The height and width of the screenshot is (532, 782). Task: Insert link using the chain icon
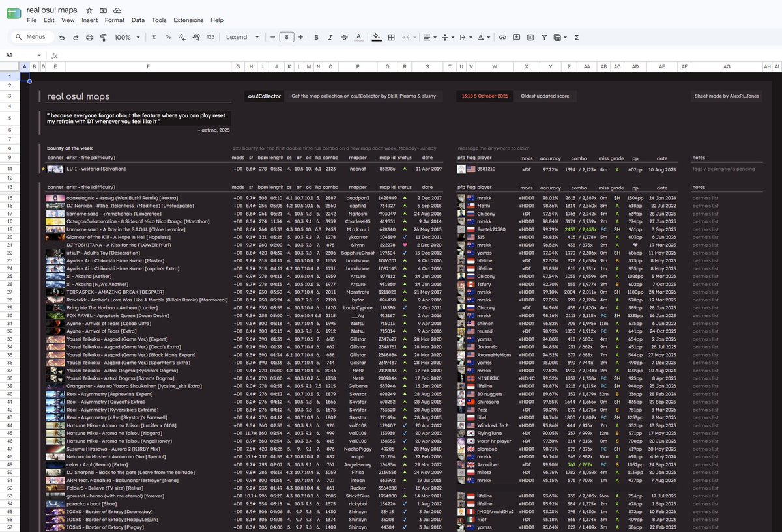point(502,38)
